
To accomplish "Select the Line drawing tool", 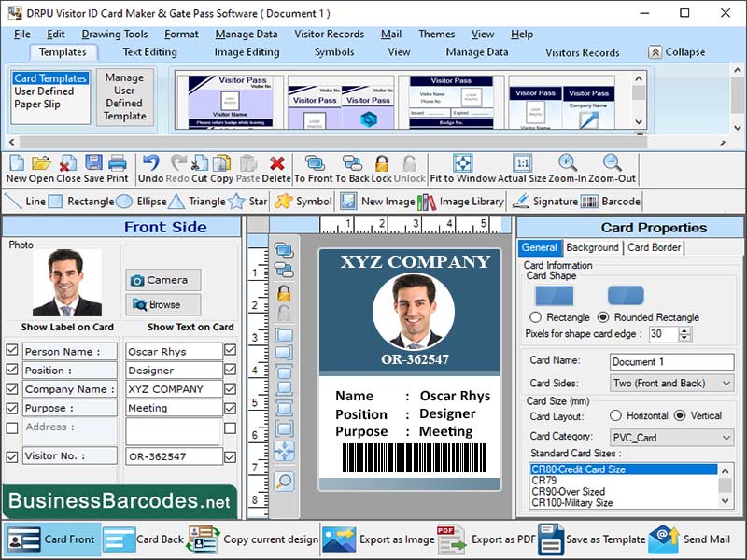I will point(22,201).
